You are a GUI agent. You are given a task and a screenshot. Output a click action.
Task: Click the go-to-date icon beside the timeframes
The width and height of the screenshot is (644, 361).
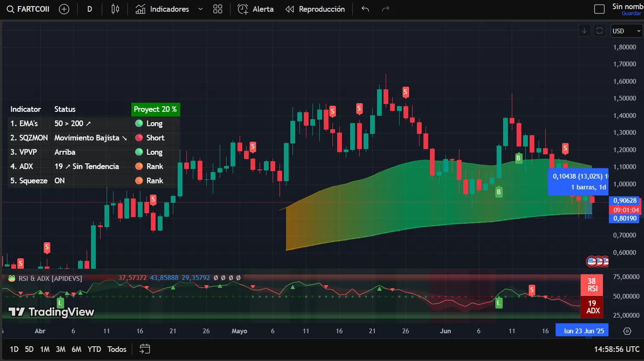point(144,349)
